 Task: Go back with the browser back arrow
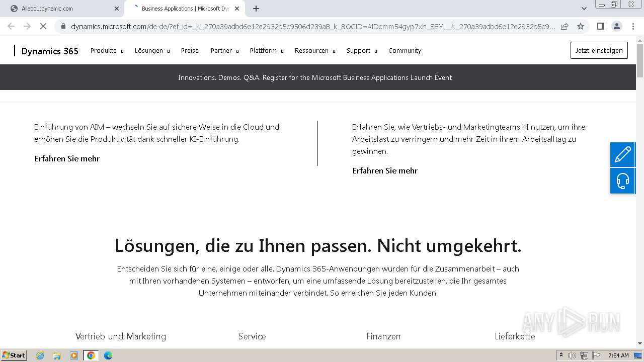click(11, 26)
